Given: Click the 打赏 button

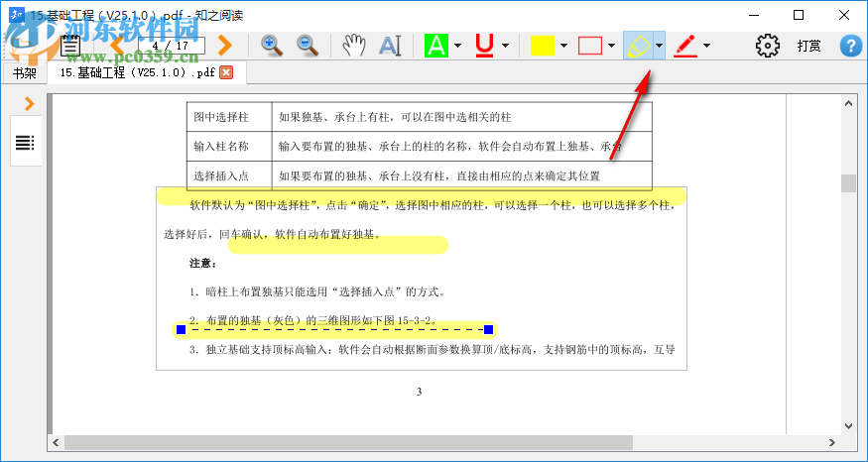Looking at the screenshot, I should point(808,46).
